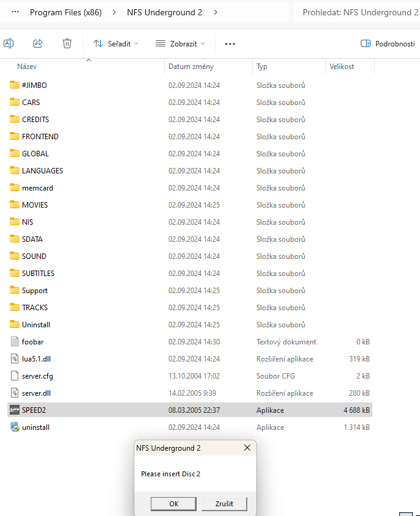Select the FRONTEND folder icon
The width and height of the screenshot is (420, 516).
tap(15, 136)
